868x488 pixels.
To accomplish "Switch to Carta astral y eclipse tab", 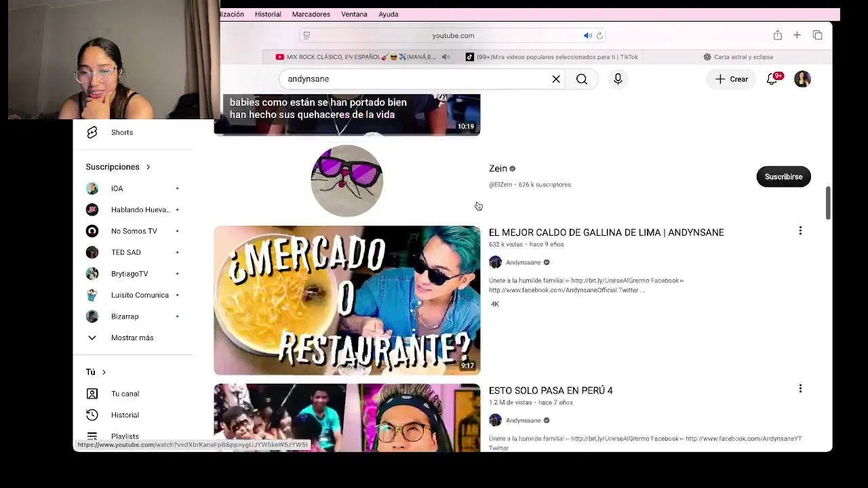I will coord(738,57).
